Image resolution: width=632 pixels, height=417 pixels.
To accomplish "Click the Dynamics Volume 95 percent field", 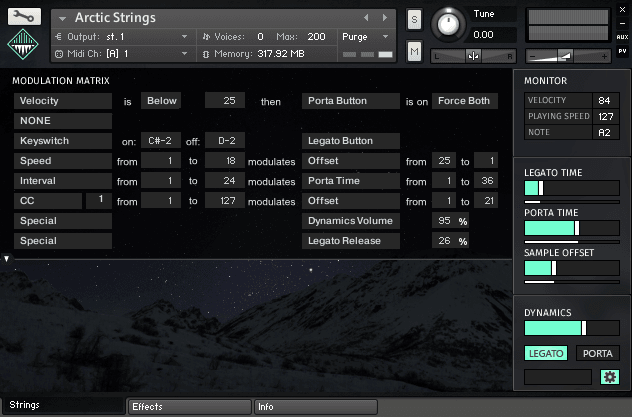I will 450,221.
